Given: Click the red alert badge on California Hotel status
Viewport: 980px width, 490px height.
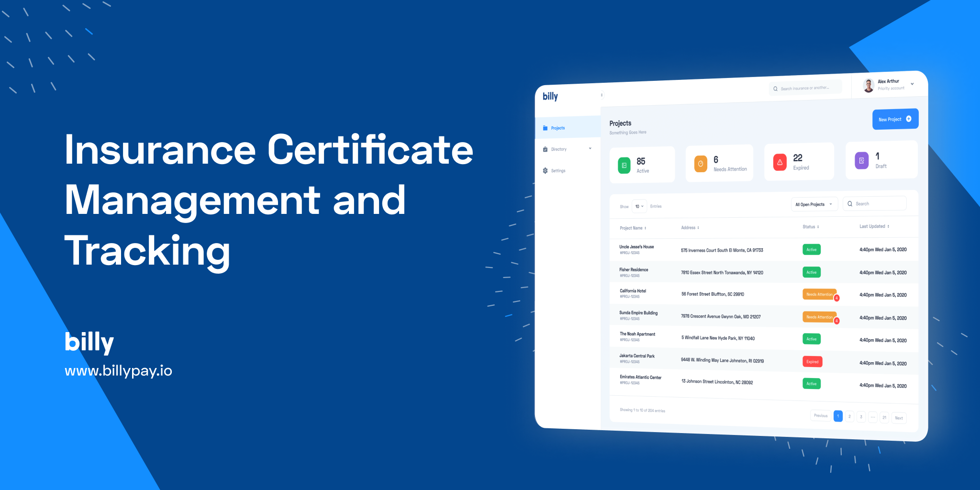Looking at the screenshot, I should [x=836, y=298].
